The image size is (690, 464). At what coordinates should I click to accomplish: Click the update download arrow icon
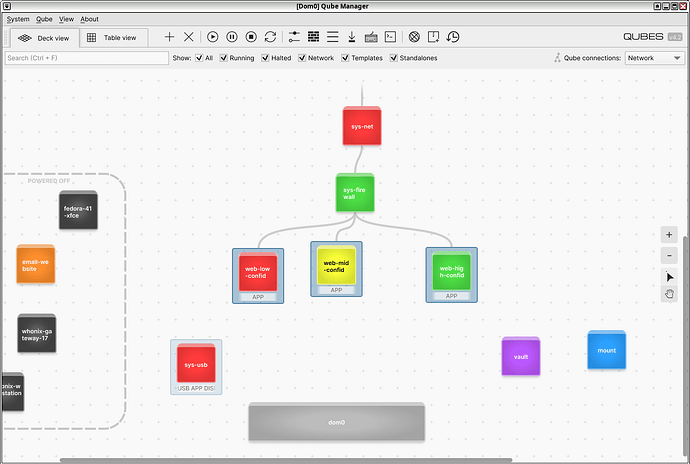352,37
